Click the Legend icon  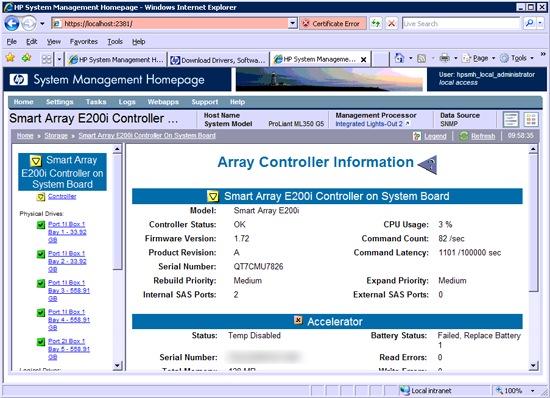pyautogui.click(x=417, y=136)
